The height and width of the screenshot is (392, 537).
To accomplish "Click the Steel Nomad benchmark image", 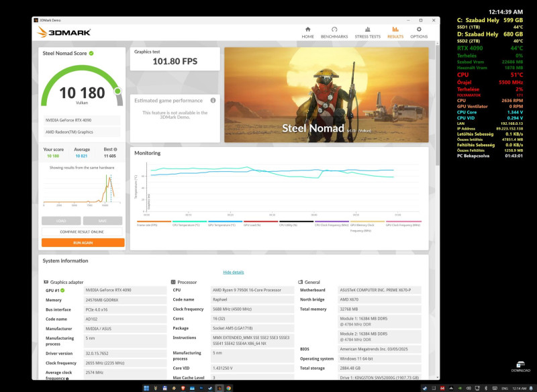I will (x=326, y=95).
